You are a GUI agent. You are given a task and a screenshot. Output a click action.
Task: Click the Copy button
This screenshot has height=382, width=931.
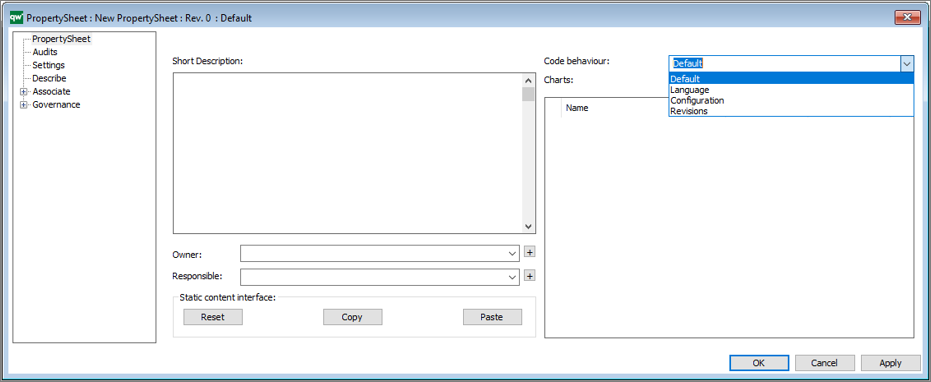[352, 317]
